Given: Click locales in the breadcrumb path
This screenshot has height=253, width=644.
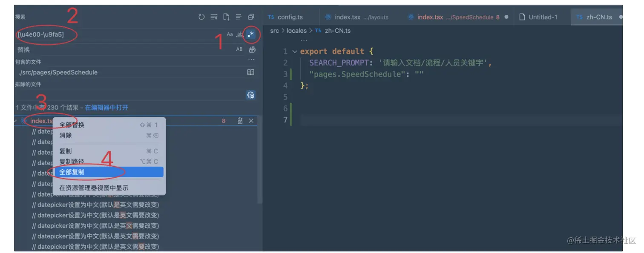Looking at the screenshot, I should tap(296, 31).
